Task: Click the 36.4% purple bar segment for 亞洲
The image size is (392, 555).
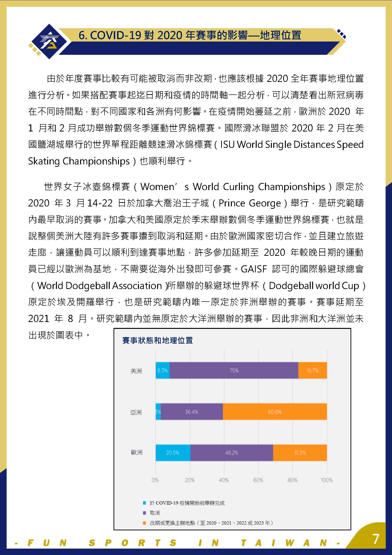Action: coord(192,412)
